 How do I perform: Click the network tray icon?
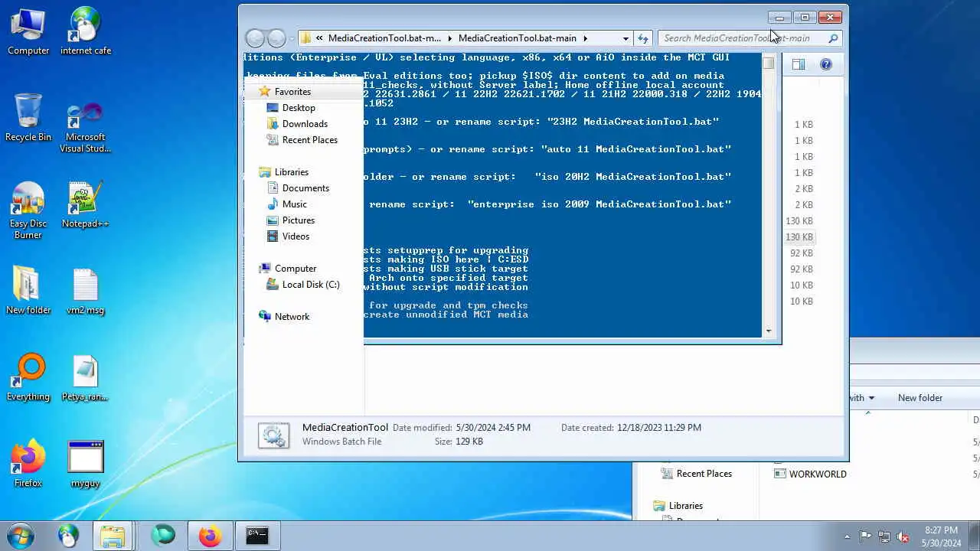coord(884,536)
